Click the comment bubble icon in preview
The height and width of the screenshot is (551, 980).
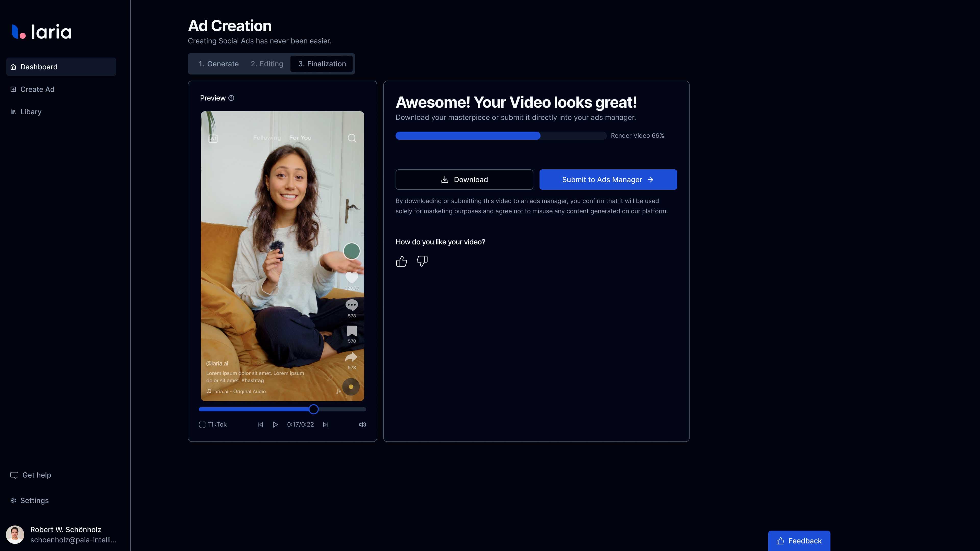pos(351,305)
